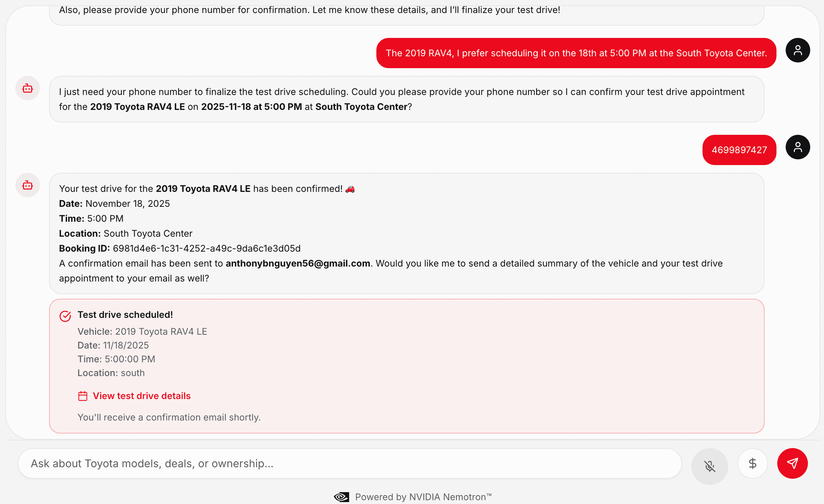Click the calendar icon beside test drive details
Viewport: 824px width, 504px height.
(83, 396)
